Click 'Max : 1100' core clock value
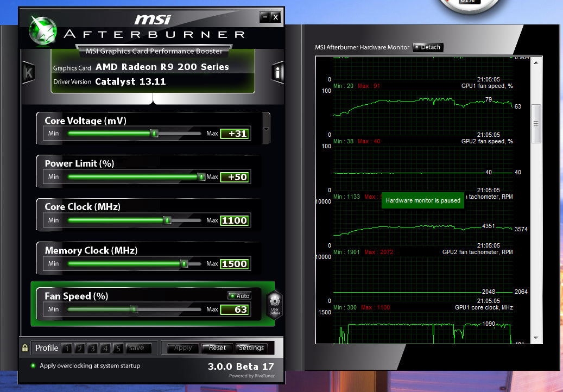563x392 pixels. coord(375,307)
